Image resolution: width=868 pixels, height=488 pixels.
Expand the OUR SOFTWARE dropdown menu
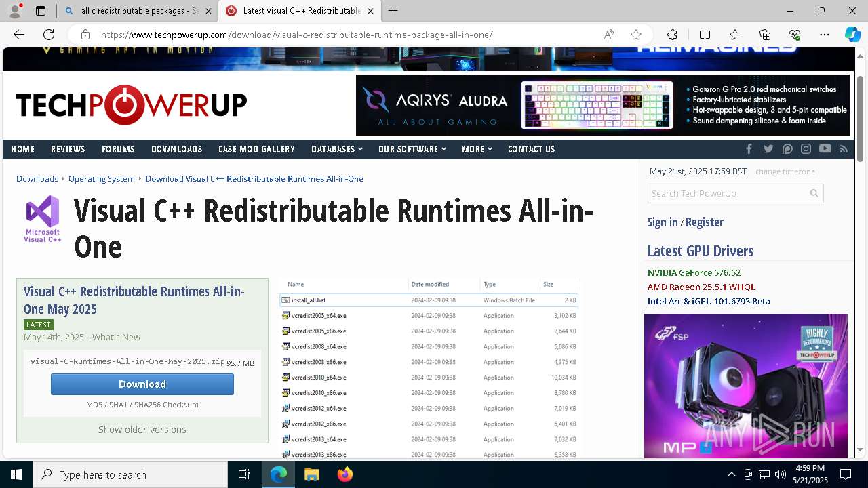point(412,149)
